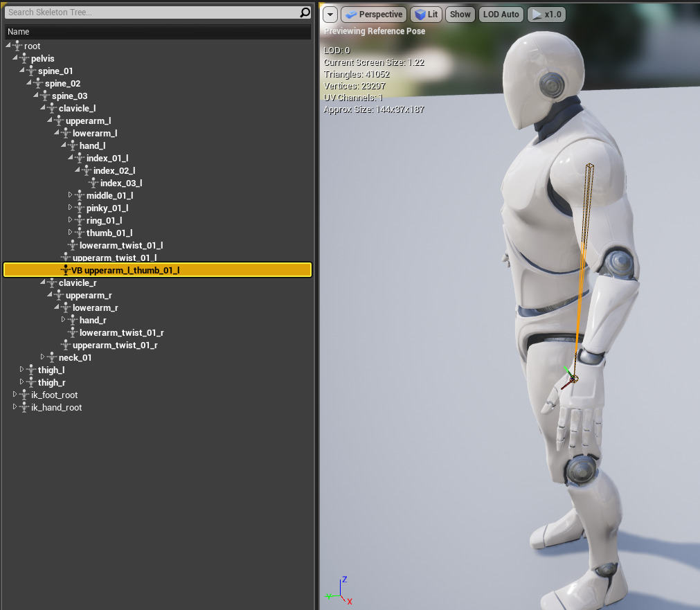Expand the thigh_l bone hierarchy
This screenshot has height=610, width=700.
(x=21, y=370)
